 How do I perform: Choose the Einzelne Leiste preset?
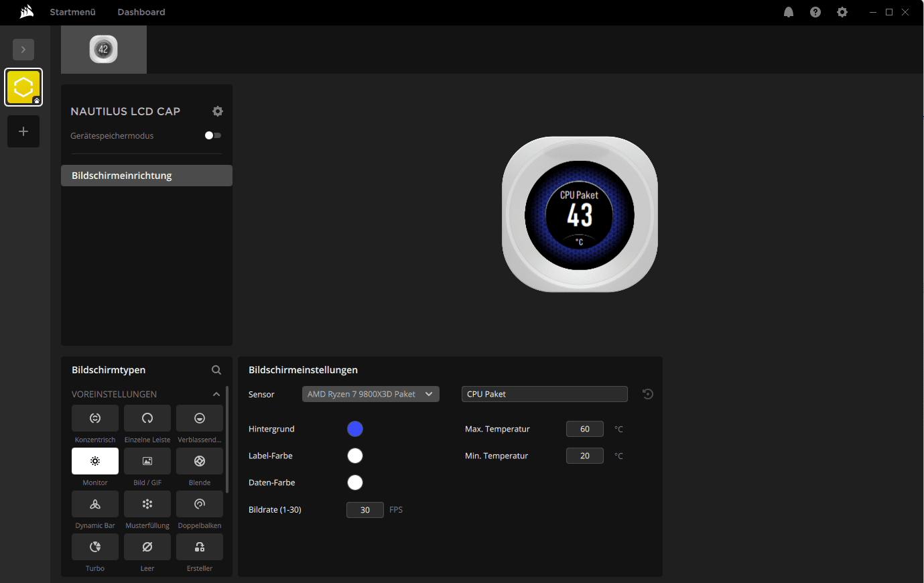147,418
